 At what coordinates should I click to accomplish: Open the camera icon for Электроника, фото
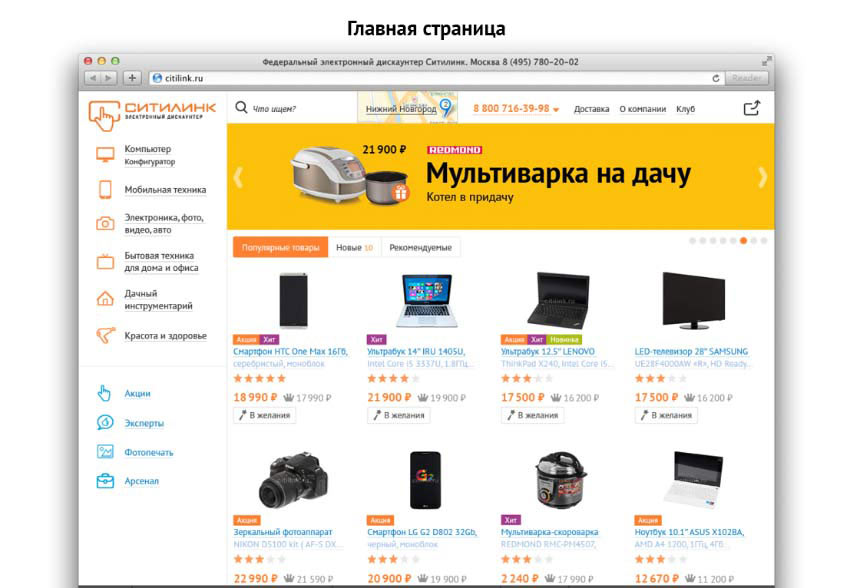tap(105, 223)
